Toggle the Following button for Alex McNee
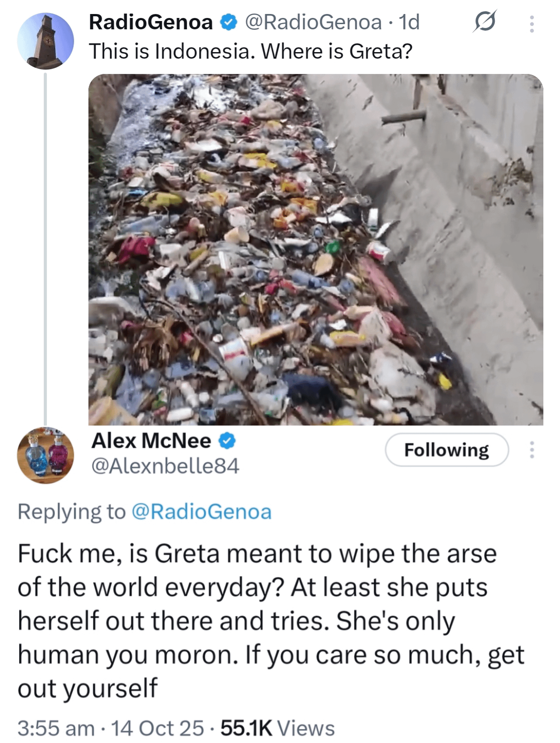This screenshot has height=743, width=560. 446,450
